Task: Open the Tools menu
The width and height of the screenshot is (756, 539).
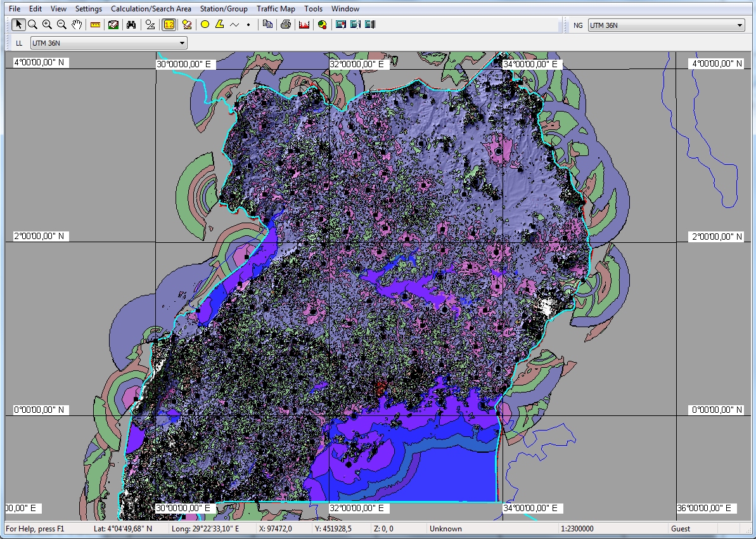Action: click(x=314, y=9)
